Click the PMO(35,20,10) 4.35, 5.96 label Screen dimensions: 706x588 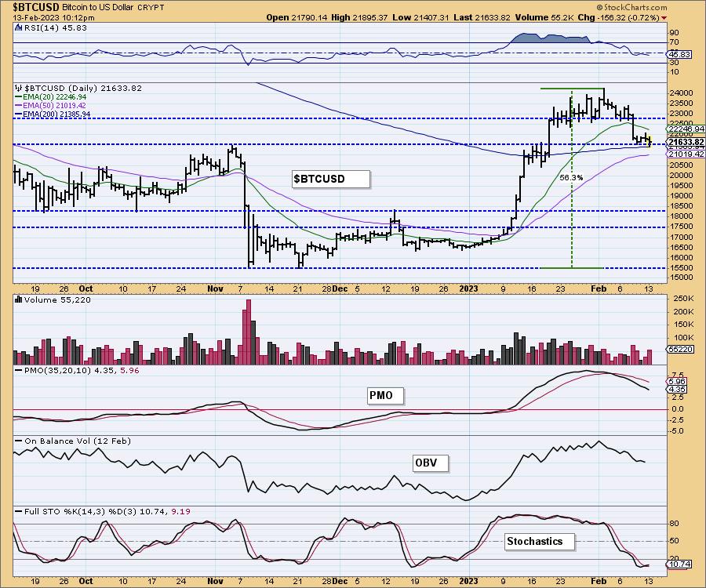pos(81,370)
